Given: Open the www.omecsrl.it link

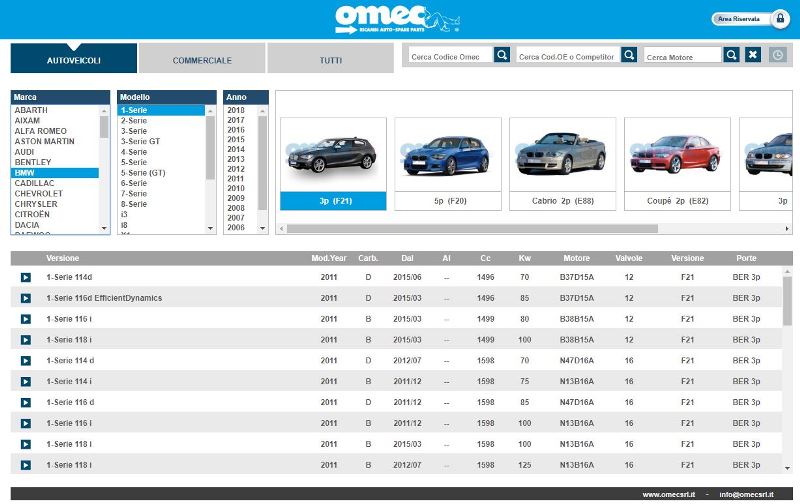Looking at the screenshot, I should [x=668, y=494].
